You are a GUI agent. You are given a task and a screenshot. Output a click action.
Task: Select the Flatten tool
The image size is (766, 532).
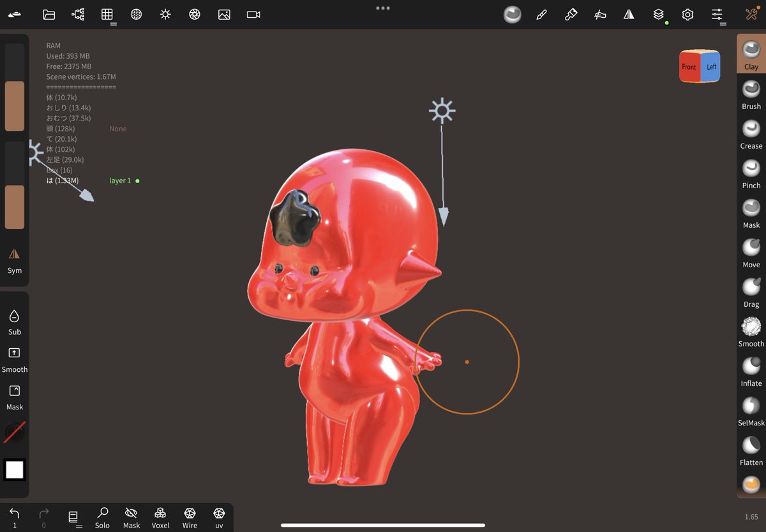coord(751,450)
